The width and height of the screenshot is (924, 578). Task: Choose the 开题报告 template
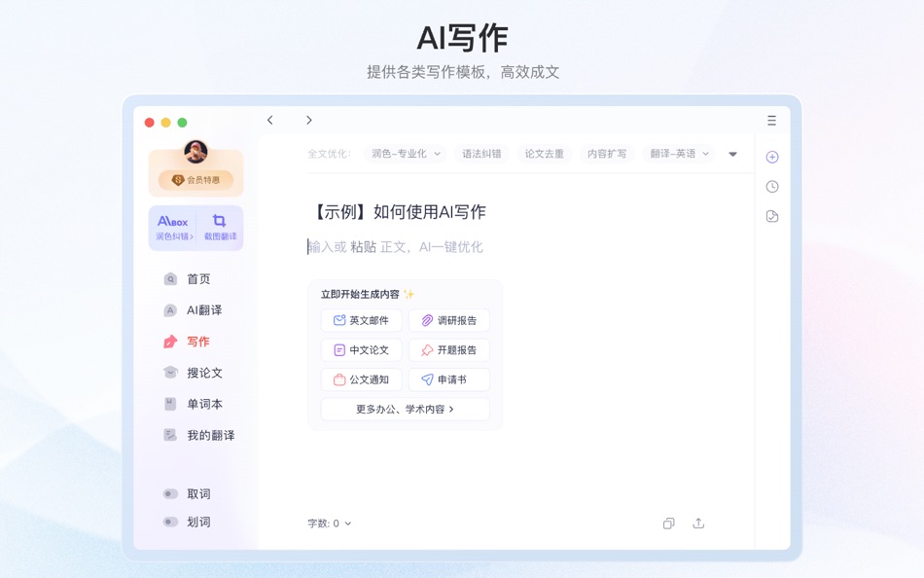coord(449,349)
